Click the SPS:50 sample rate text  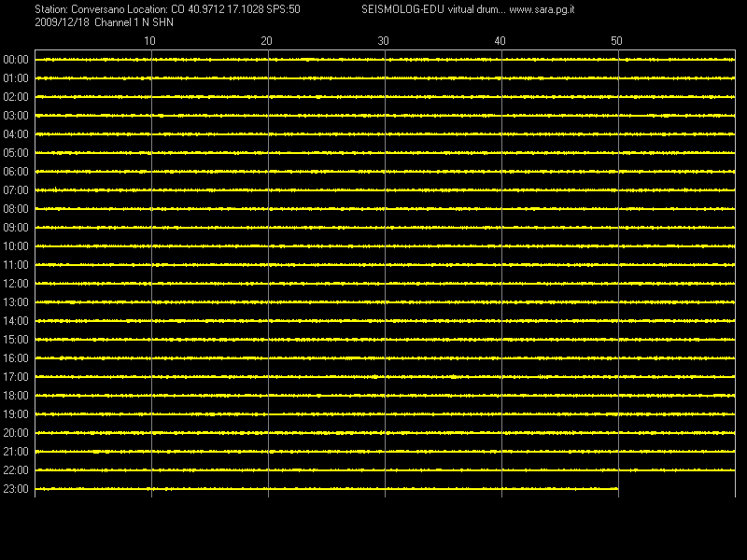(x=284, y=9)
